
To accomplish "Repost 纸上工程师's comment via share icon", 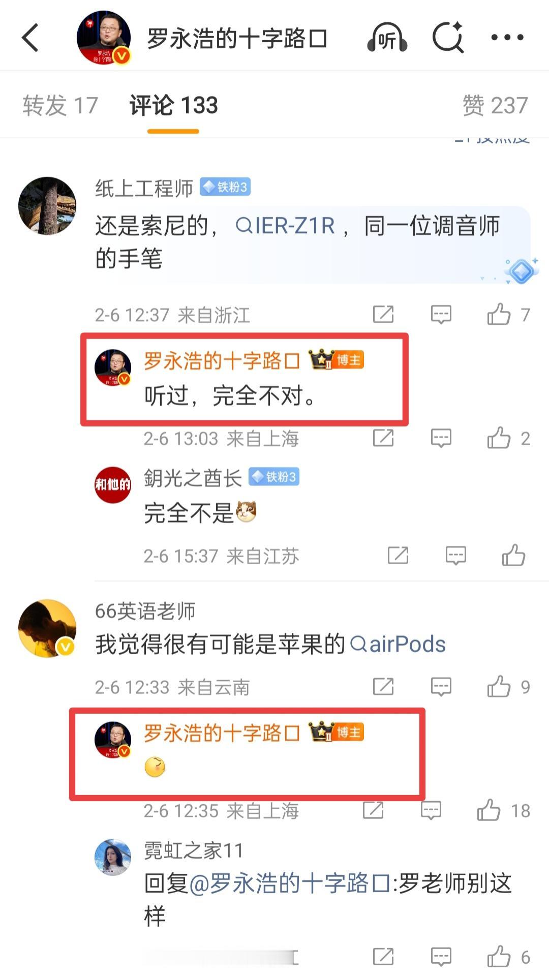I will [383, 315].
